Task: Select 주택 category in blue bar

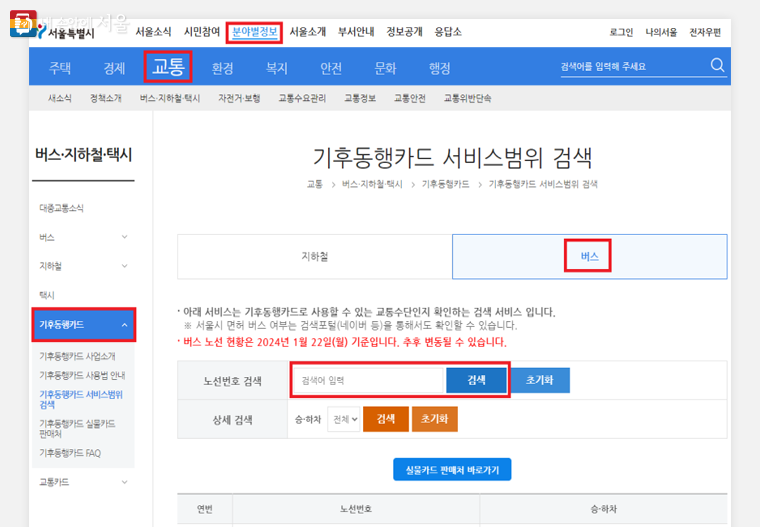Action: [x=60, y=67]
